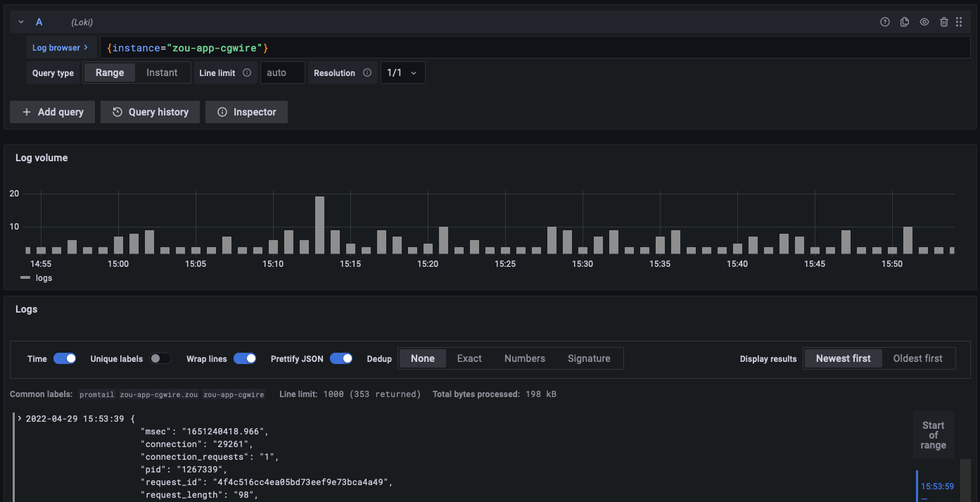This screenshot has height=502, width=980.
Task: Expand the 15:53:39 log line
Action: pyautogui.click(x=20, y=418)
